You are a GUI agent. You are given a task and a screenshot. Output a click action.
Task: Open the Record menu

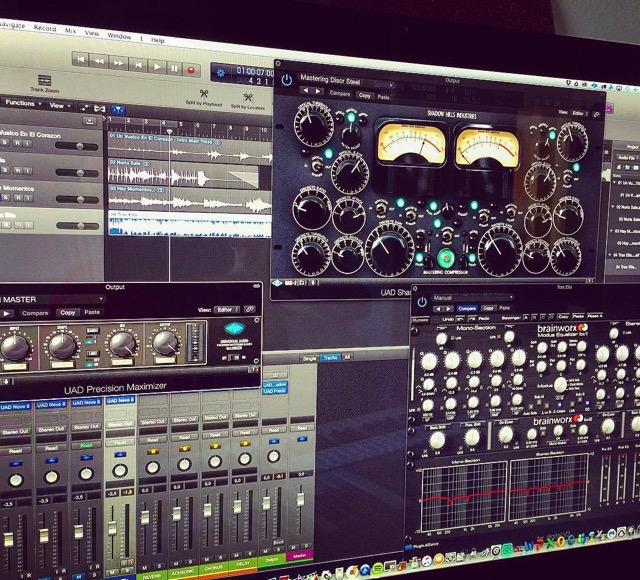click(x=45, y=28)
